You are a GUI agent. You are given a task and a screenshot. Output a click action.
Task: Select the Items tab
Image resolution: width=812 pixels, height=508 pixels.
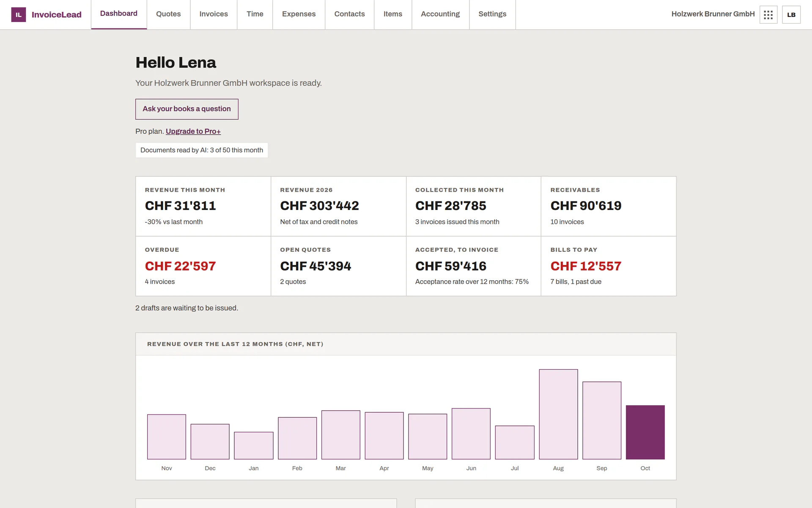[x=393, y=14]
